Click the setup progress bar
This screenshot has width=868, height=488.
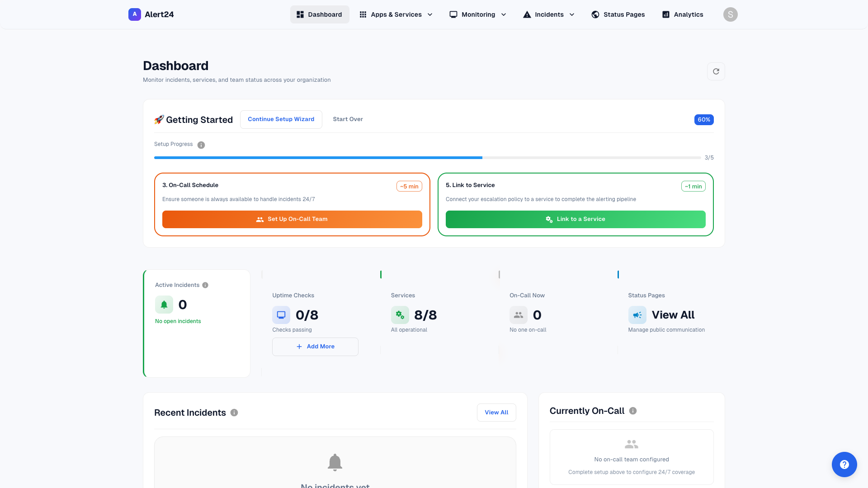pyautogui.click(x=427, y=158)
